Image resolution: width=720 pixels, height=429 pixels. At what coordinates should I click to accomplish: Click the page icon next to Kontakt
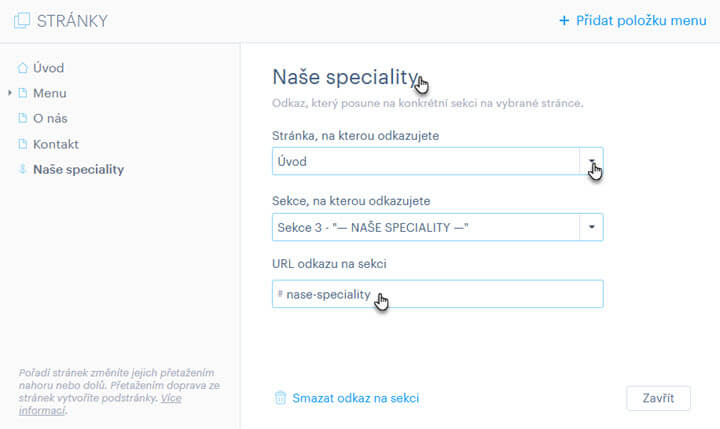tap(22, 144)
